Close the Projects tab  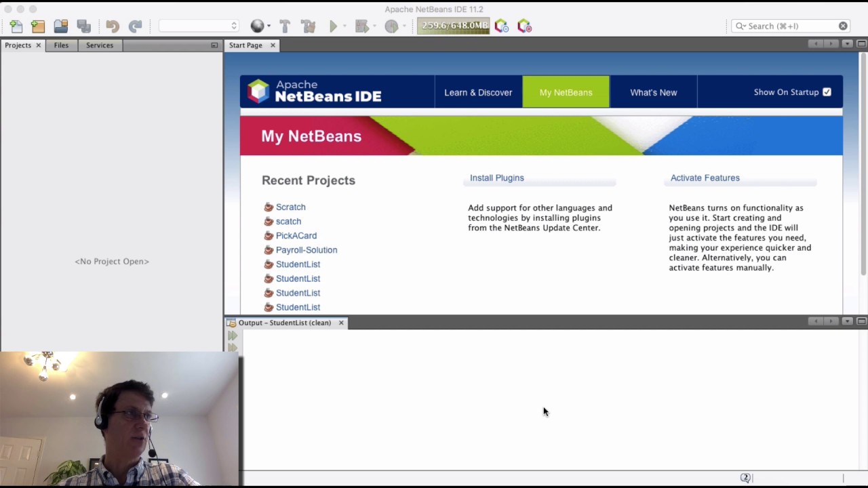tap(38, 45)
